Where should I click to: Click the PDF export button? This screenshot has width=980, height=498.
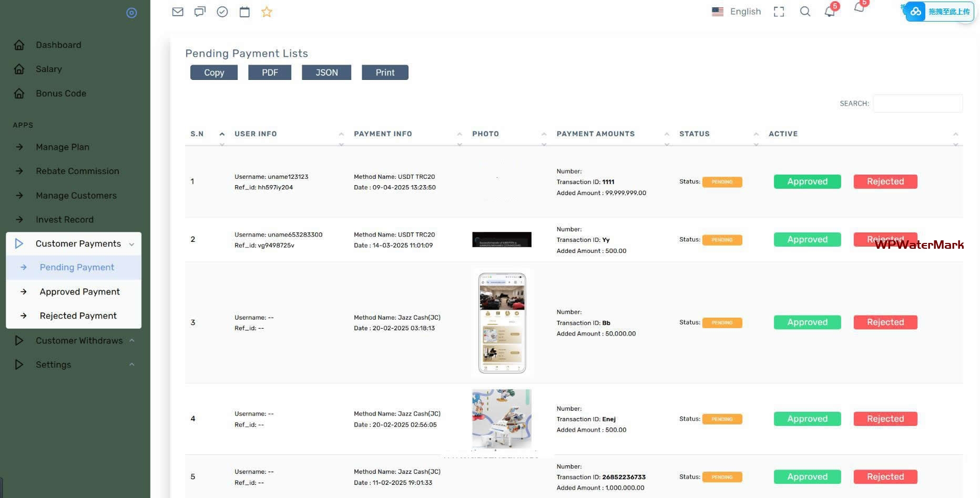pyautogui.click(x=270, y=73)
